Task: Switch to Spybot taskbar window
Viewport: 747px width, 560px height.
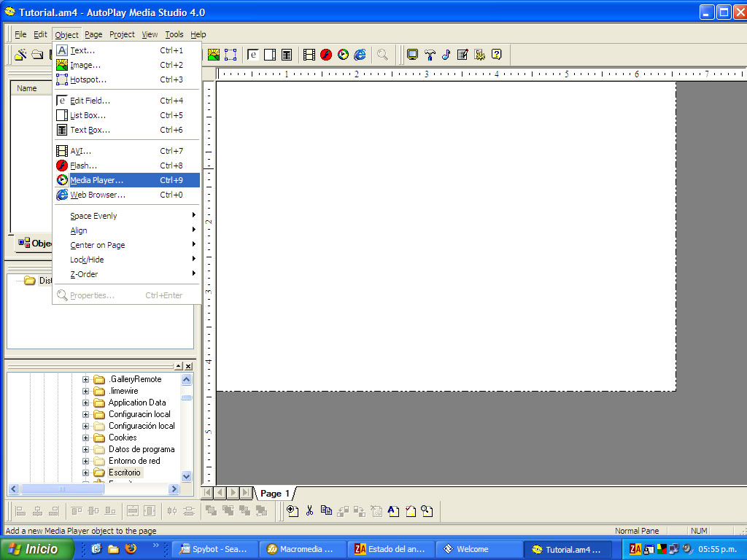Action: [x=214, y=549]
